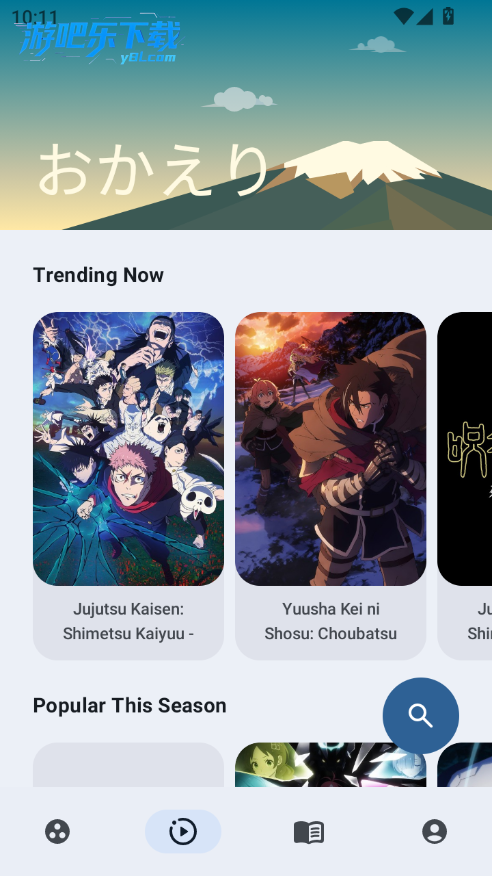Tap the Trending Now section heading
The image size is (492, 876).
(98, 275)
